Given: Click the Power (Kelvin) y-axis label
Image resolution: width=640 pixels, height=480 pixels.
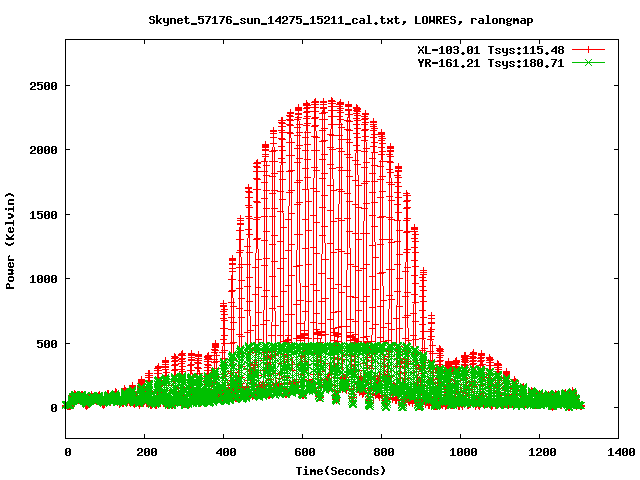Looking at the screenshot, I should pyautogui.click(x=10, y=241).
